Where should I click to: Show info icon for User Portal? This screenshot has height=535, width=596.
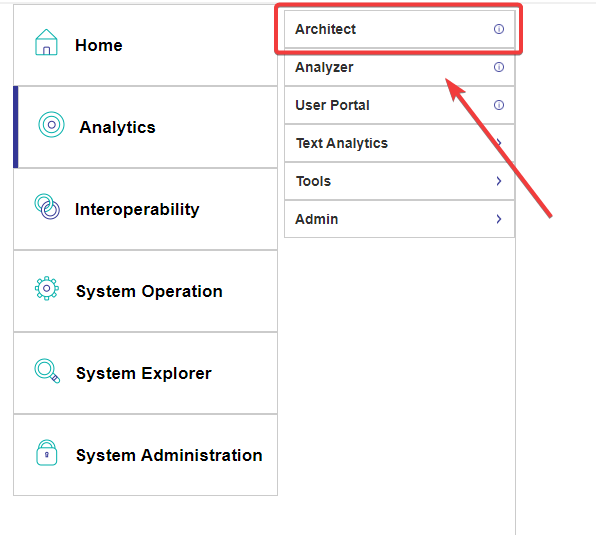point(499,105)
